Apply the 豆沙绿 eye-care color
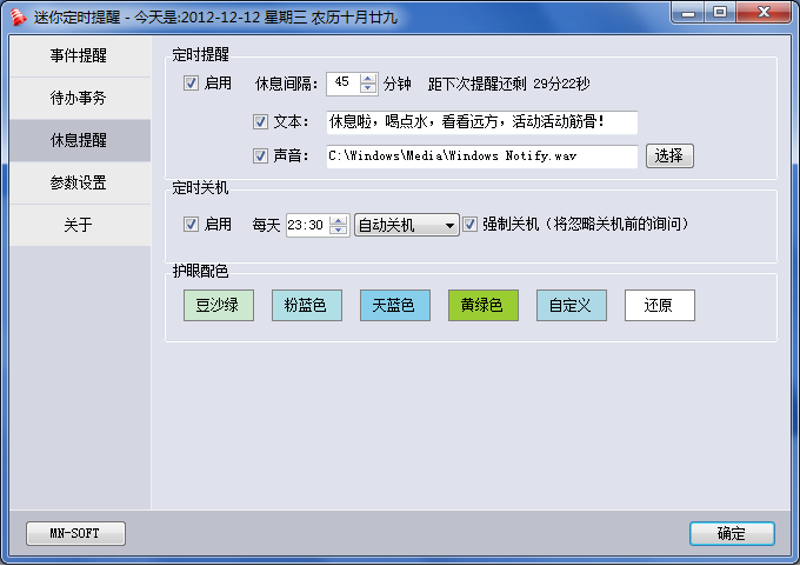The image size is (800, 566). (218, 305)
